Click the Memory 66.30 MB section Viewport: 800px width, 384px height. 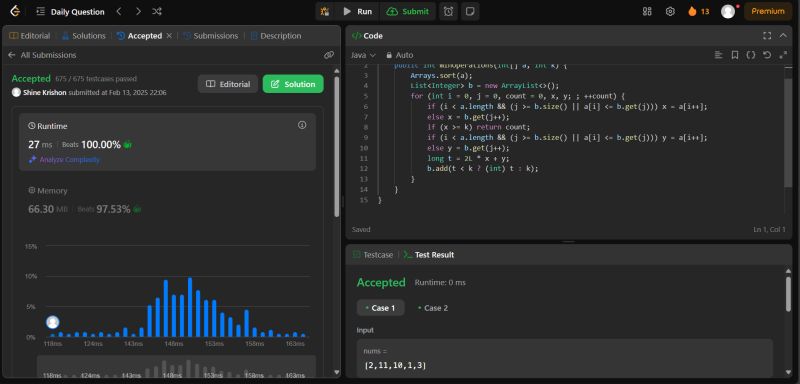[167, 200]
